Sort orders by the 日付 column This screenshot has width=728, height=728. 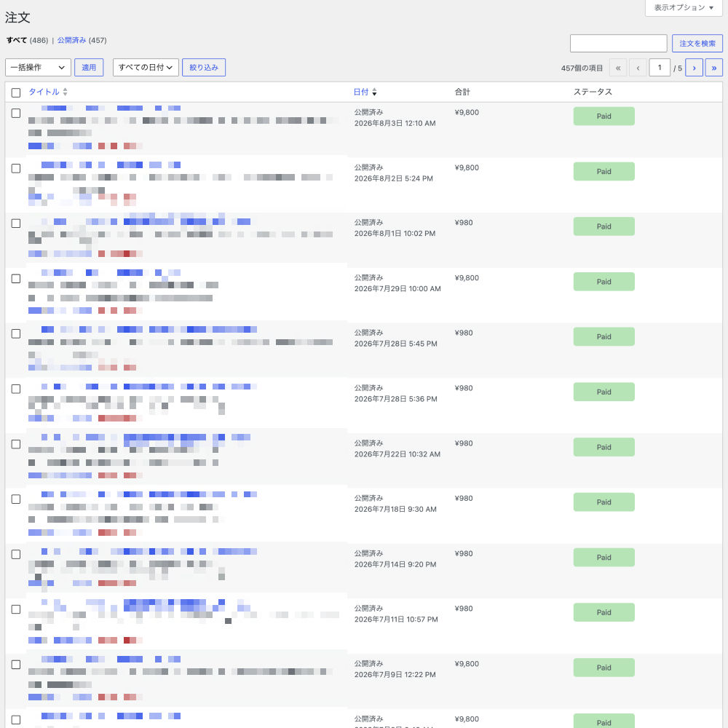365,92
